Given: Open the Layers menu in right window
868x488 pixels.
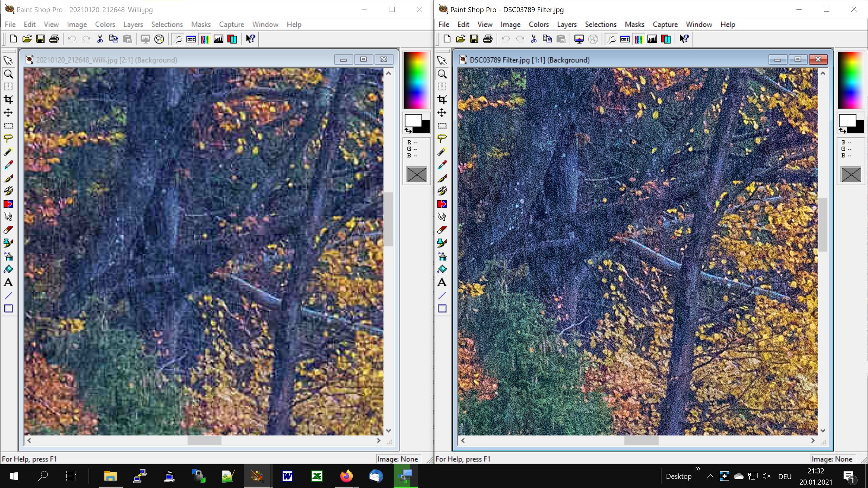Looking at the screenshot, I should click(x=567, y=24).
